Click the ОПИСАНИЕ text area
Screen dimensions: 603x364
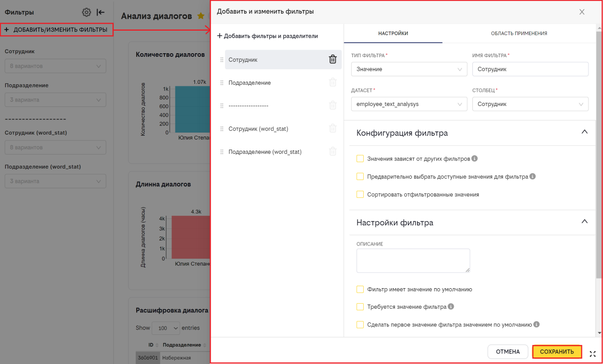(x=413, y=261)
